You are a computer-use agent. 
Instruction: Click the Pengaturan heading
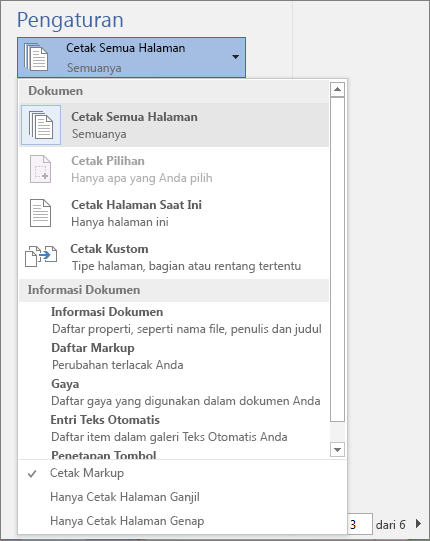click(70, 20)
